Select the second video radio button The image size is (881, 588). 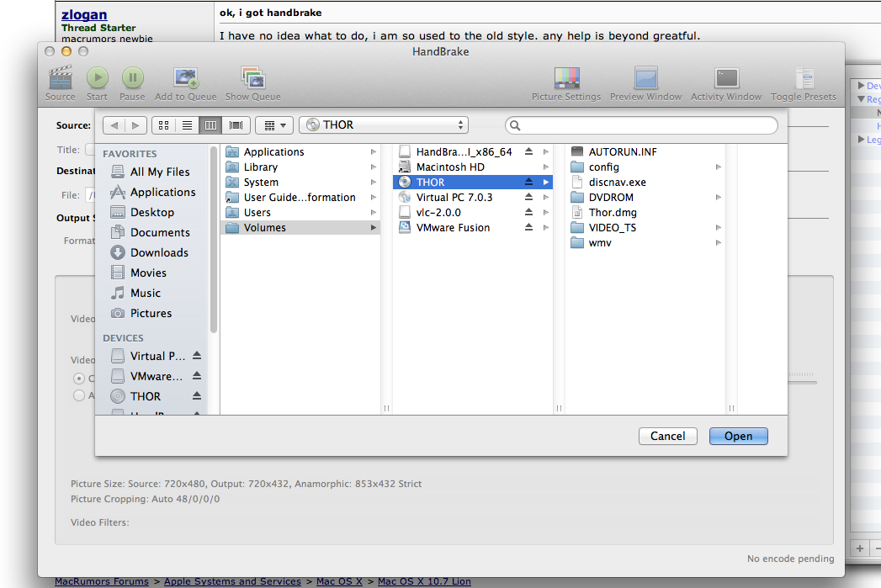(x=78, y=395)
